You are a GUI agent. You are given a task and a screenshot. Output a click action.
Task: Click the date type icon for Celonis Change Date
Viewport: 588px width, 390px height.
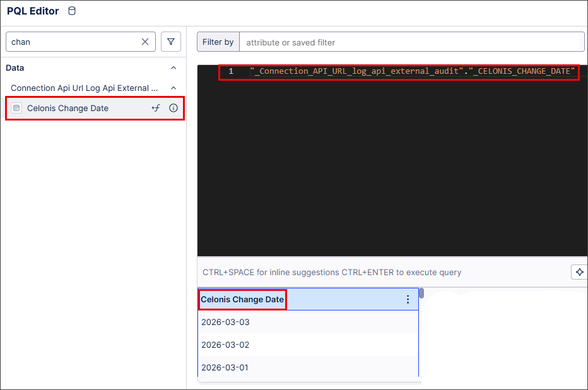point(16,108)
